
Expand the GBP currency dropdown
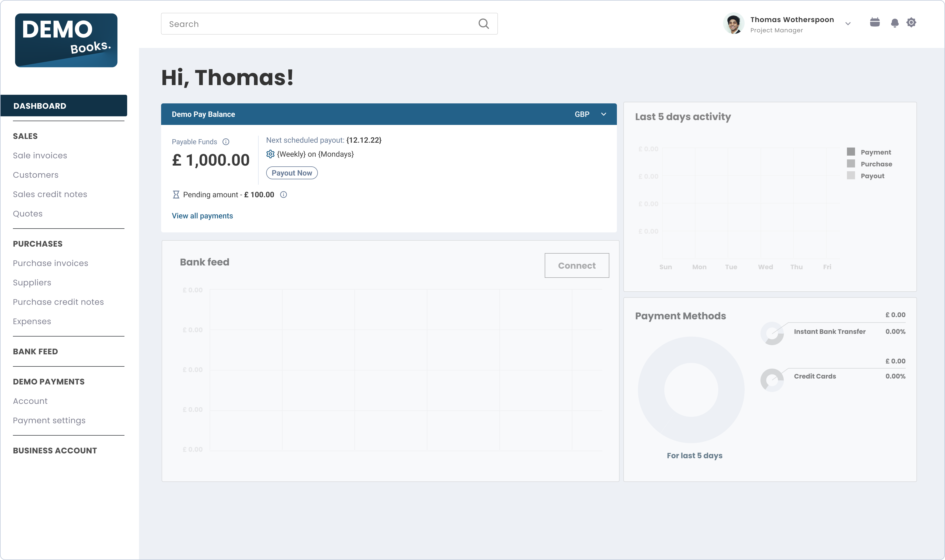tap(603, 114)
